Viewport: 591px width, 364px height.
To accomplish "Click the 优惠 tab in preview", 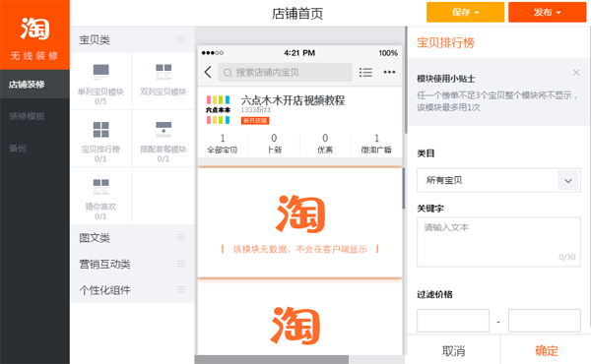I will click(x=325, y=144).
